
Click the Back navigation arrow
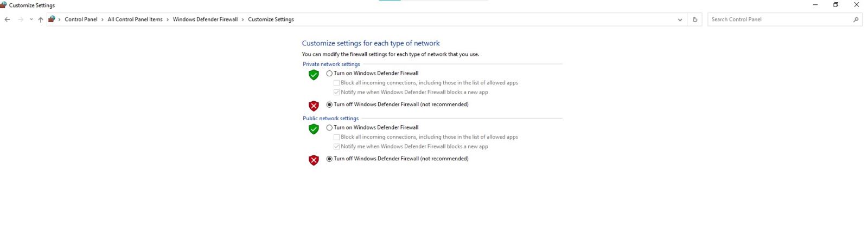7,19
